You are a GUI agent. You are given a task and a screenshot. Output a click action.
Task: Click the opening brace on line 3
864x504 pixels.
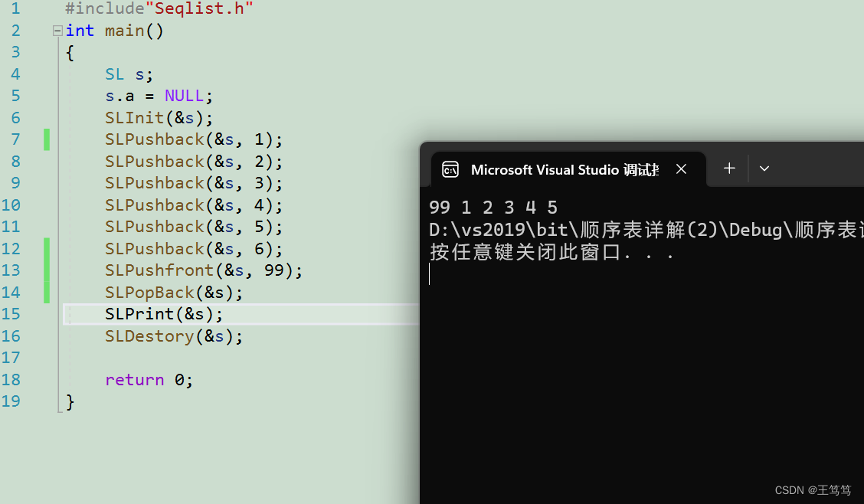tap(70, 53)
